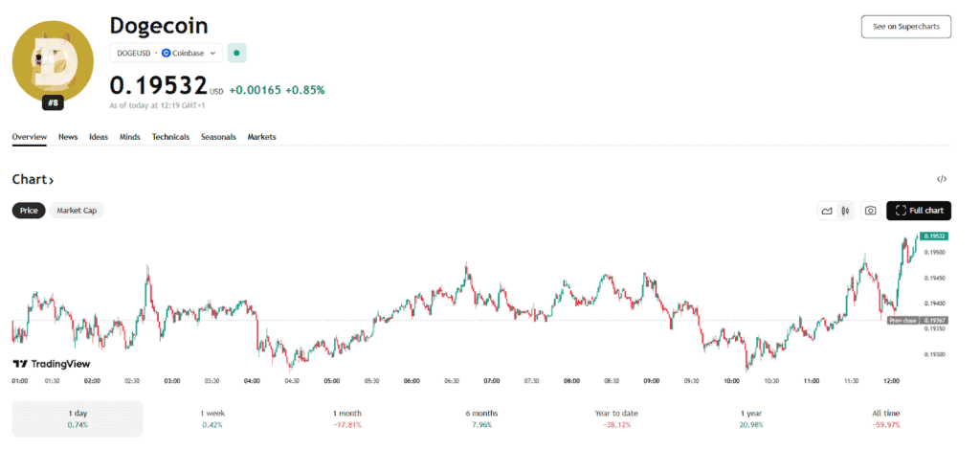Toggle chart to Market Cap view
The width and height of the screenshot is (980, 450).
pyautogui.click(x=77, y=211)
